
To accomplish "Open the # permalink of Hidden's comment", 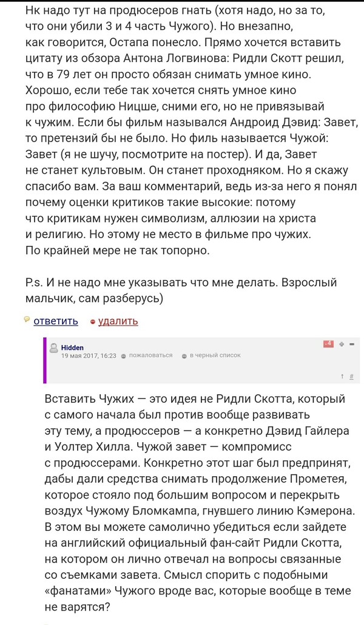I will click(x=352, y=377).
